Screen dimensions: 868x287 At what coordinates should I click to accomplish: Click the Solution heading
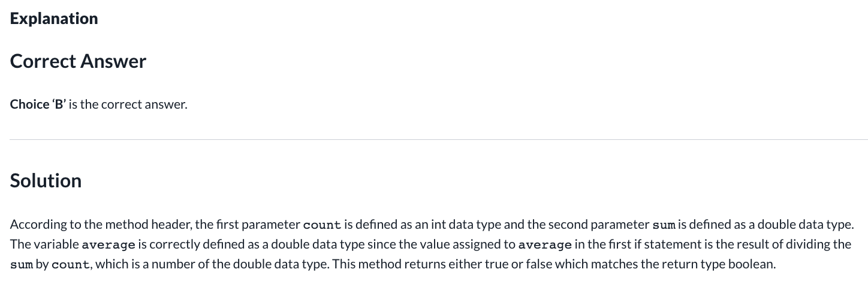[46, 181]
